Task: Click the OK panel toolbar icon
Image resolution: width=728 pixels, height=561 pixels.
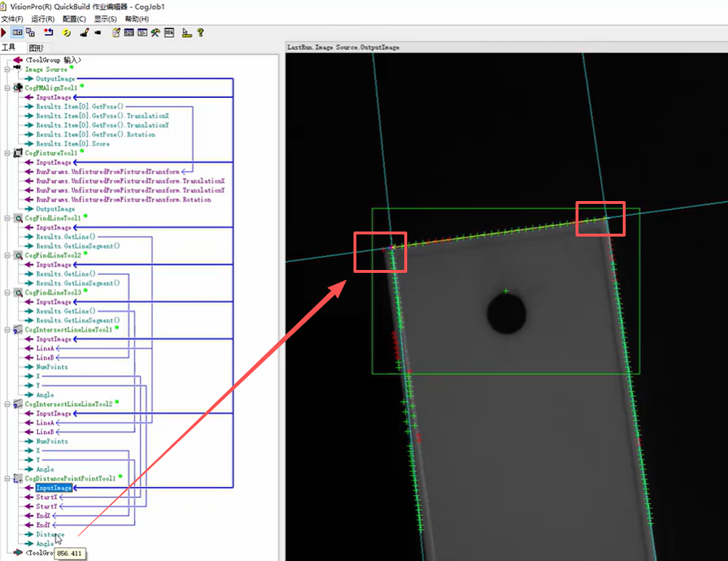Action: tap(142, 33)
